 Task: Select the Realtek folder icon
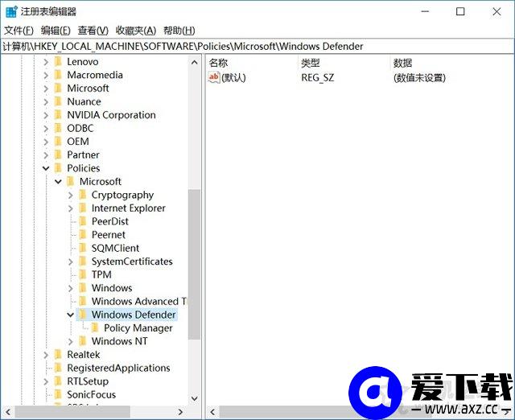(x=58, y=354)
